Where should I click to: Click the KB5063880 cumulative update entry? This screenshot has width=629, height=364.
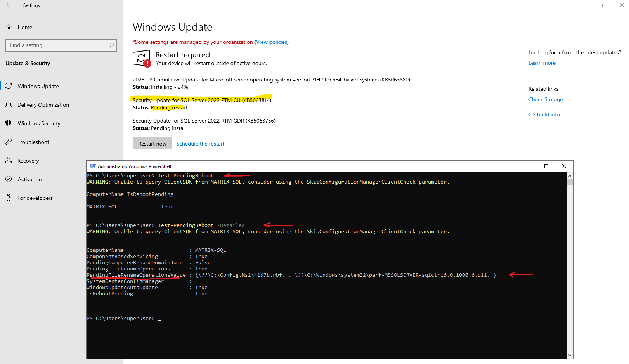[271, 80]
